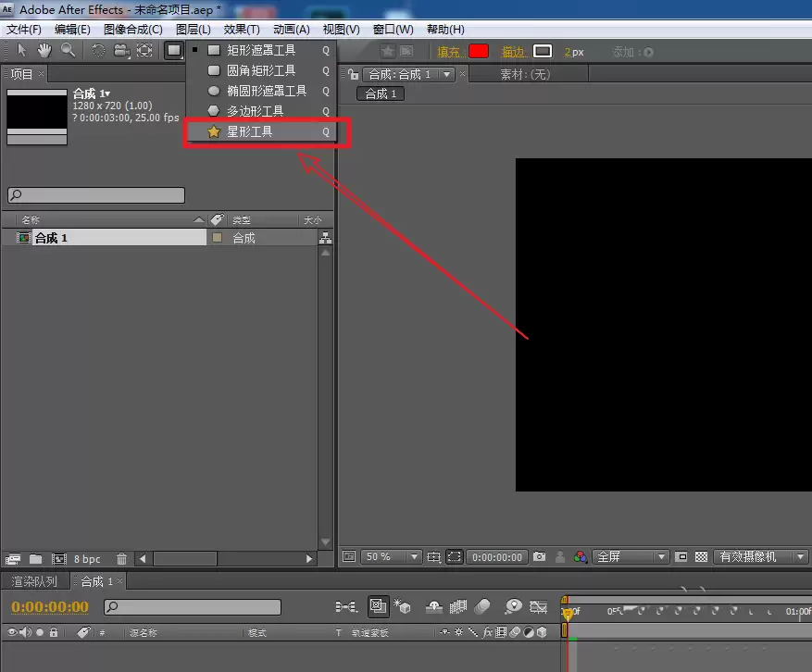Select the Rotation tool
This screenshot has height=672, width=812.
pos(98,50)
